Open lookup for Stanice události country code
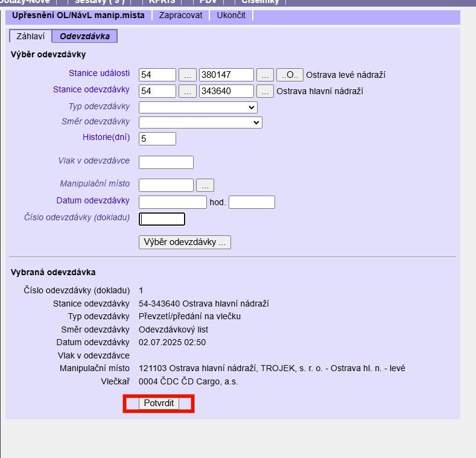The image size is (476, 458). (188, 75)
